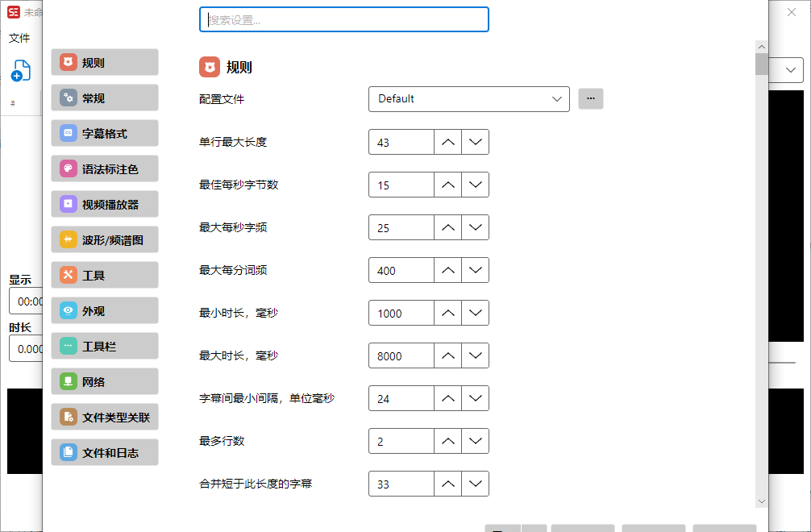This screenshot has height=532, width=811.
Task: Decrease 最小时长 milliseconds value
Action: pos(476,313)
